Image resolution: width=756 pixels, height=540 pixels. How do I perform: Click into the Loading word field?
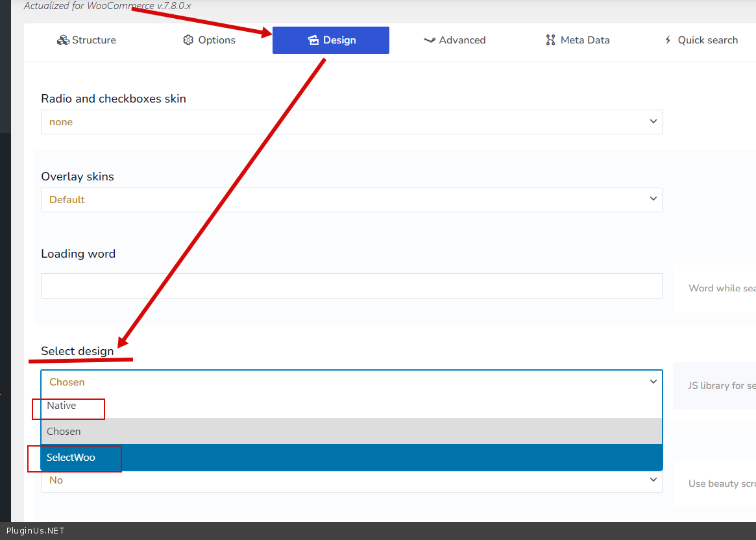coord(351,286)
